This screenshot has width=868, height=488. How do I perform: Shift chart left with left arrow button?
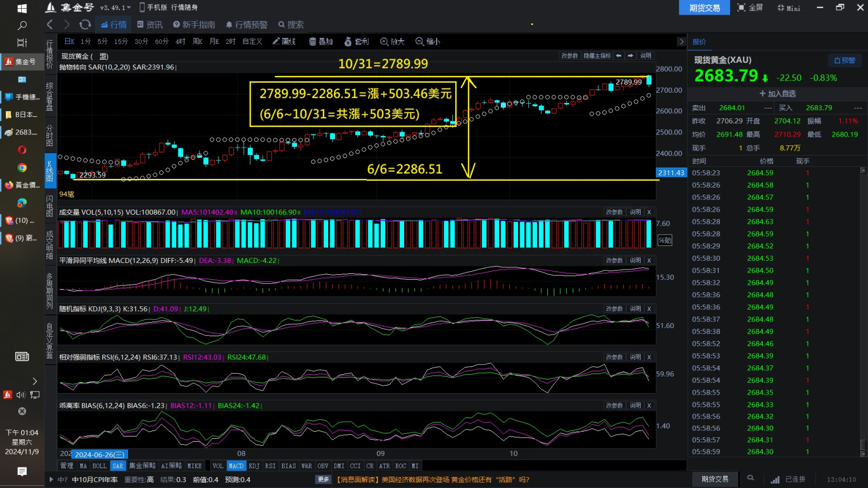pos(618,56)
